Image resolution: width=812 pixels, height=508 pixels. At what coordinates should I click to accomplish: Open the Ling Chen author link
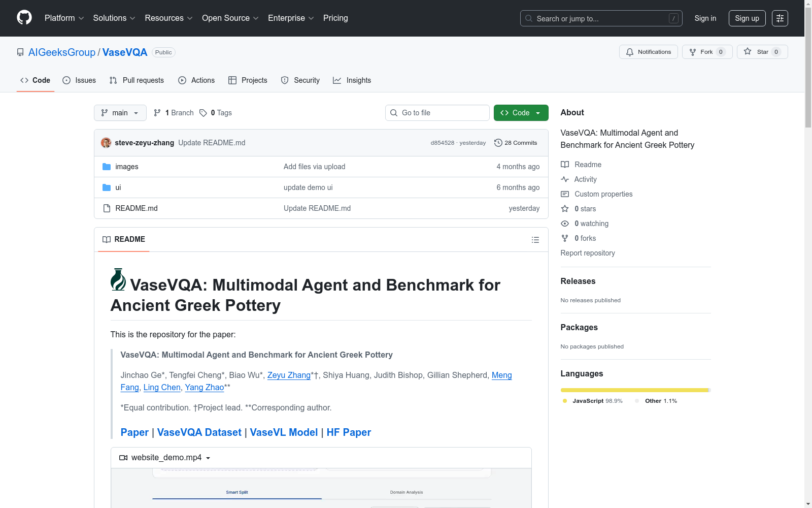click(x=162, y=387)
